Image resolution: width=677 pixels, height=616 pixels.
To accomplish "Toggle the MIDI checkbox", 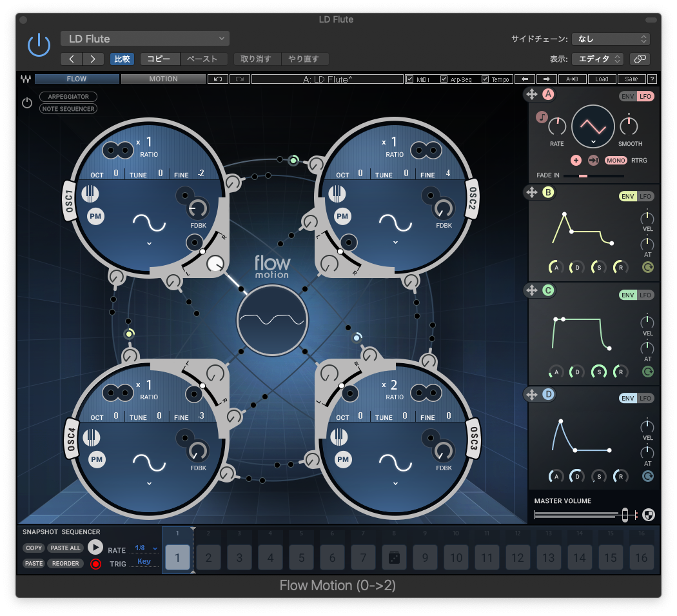I will click(x=409, y=79).
